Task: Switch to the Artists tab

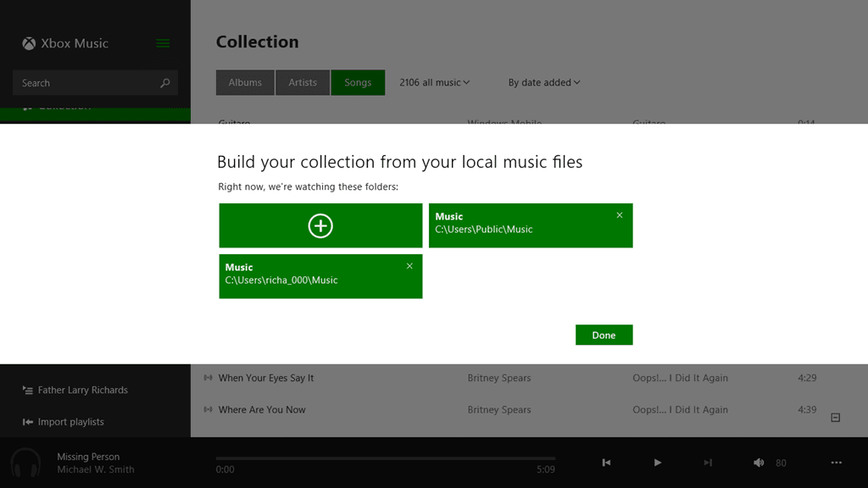Action: coord(303,82)
